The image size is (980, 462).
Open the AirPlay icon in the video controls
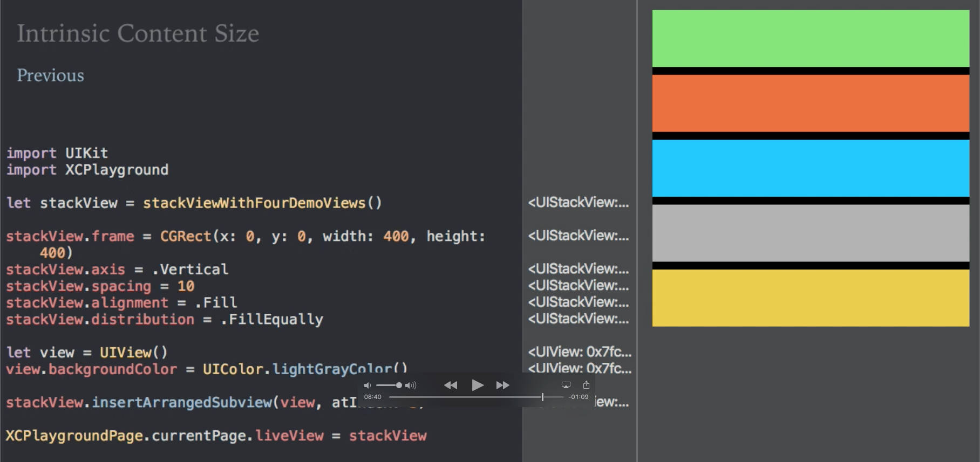pos(566,385)
